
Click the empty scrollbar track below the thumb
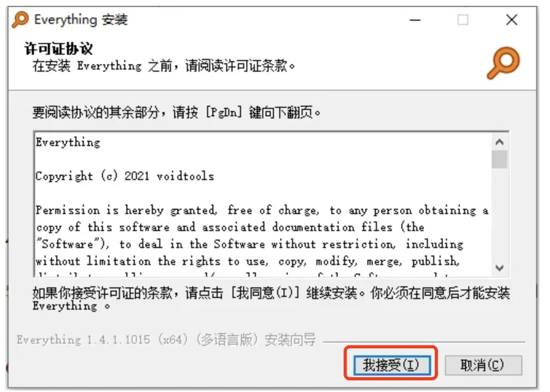pyautogui.click(x=500, y=214)
